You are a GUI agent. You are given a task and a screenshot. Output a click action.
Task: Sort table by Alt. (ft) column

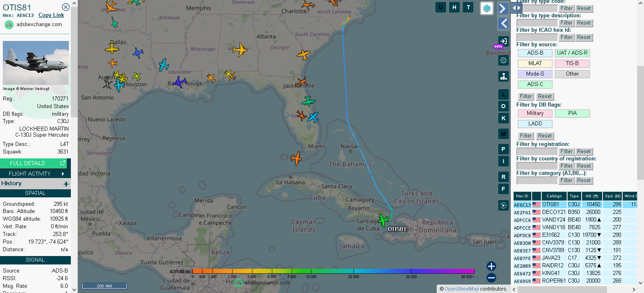tap(592, 196)
